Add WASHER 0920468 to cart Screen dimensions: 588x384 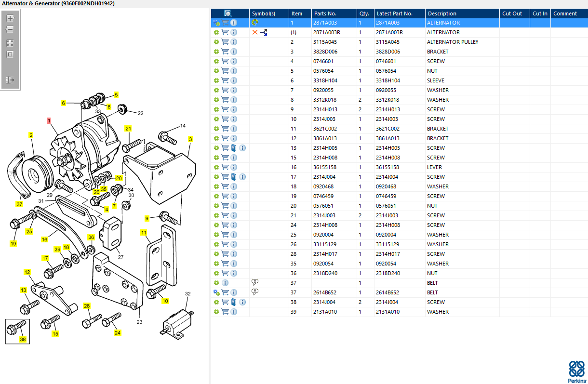[225, 186]
